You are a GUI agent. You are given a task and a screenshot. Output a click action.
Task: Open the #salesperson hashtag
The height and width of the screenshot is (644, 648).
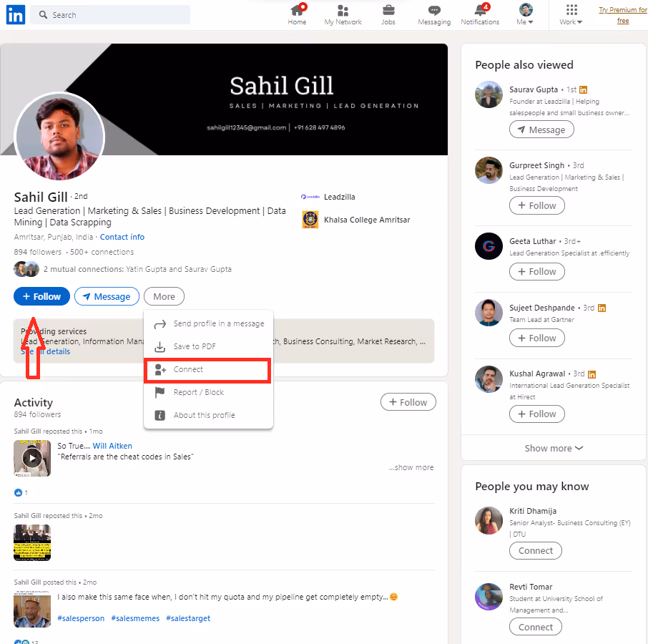(81, 618)
